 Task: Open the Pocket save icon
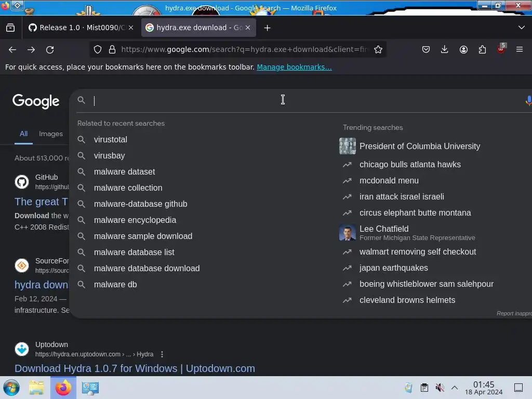point(426,49)
